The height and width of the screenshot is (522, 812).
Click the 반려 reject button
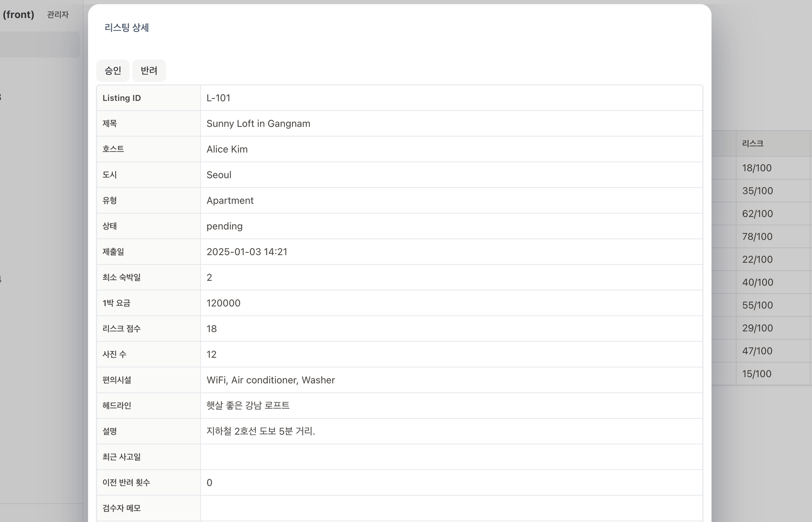(149, 70)
